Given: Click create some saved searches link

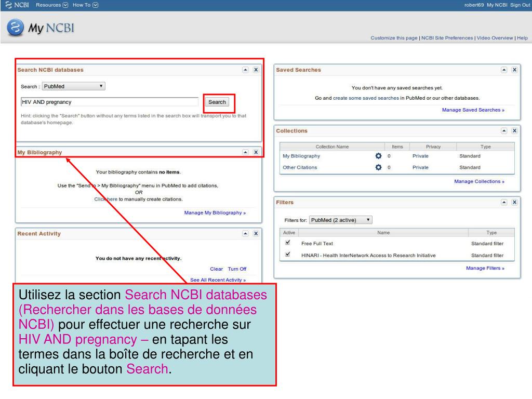Looking at the screenshot, I should pos(366,98).
